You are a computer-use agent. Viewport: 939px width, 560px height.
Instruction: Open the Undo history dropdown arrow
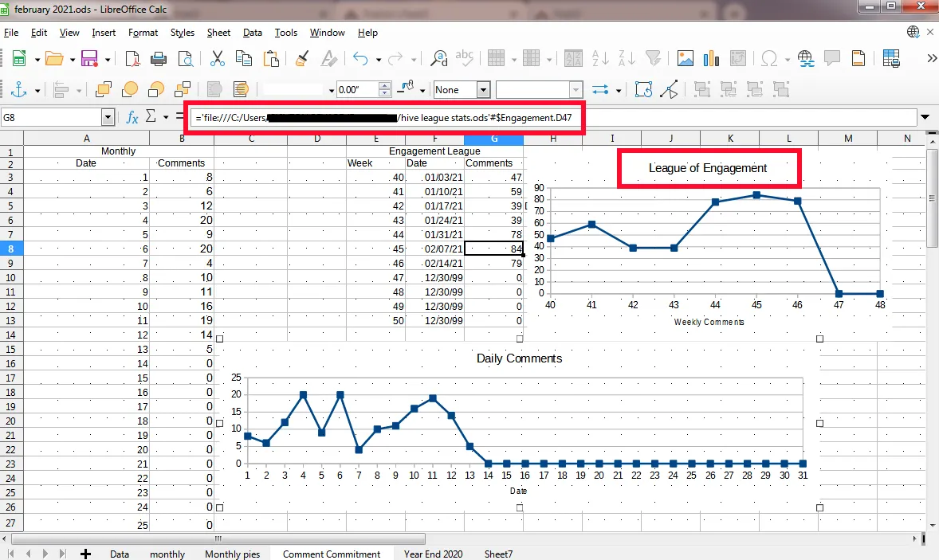pos(378,59)
